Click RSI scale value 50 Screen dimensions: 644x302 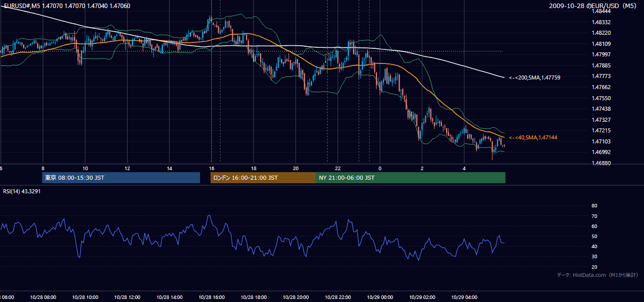pyautogui.click(x=594, y=236)
